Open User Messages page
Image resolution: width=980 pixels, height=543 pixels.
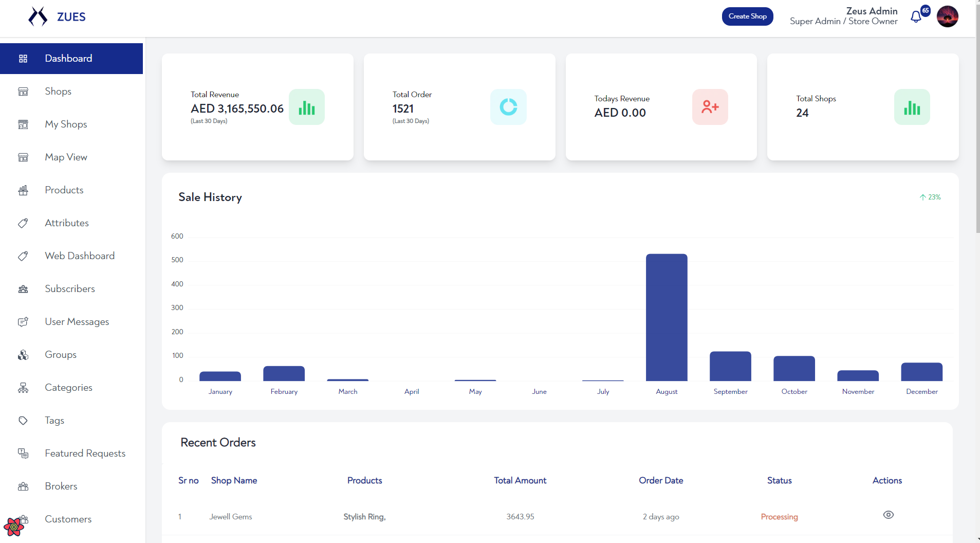(71, 322)
